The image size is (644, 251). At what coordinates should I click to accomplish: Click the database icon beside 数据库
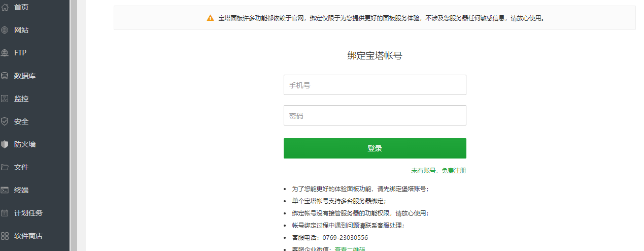(x=5, y=76)
